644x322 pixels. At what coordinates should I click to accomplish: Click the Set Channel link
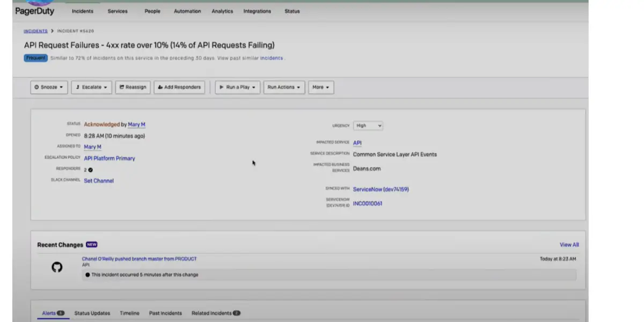(x=99, y=181)
